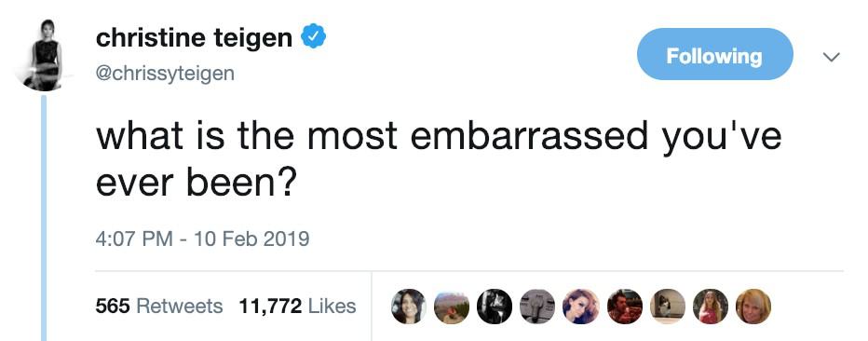The height and width of the screenshot is (341, 868).
Task: Click the blue verified checkmark badge
Action: pos(313,37)
